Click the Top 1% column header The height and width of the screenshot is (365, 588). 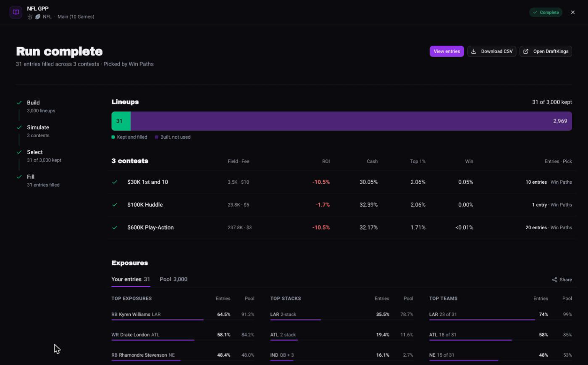tap(417, 161)
